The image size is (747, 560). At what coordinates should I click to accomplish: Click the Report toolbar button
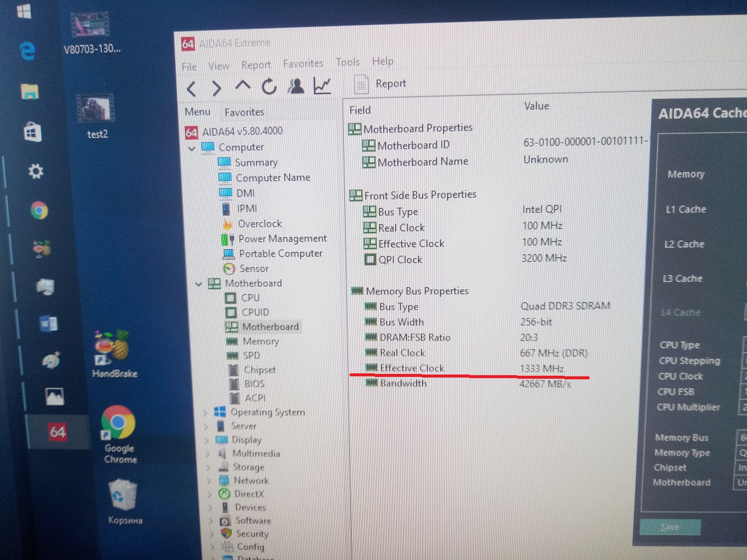(381, 84)
